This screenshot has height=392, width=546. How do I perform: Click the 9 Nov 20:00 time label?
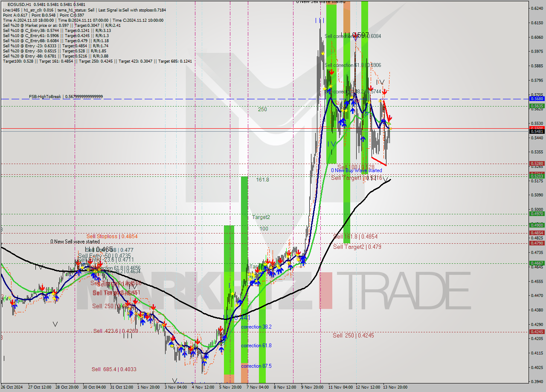(x=313, y=387)
